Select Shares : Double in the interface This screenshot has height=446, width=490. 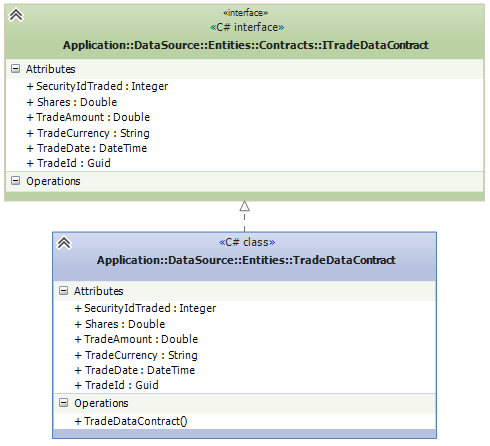tap(72, 102)
